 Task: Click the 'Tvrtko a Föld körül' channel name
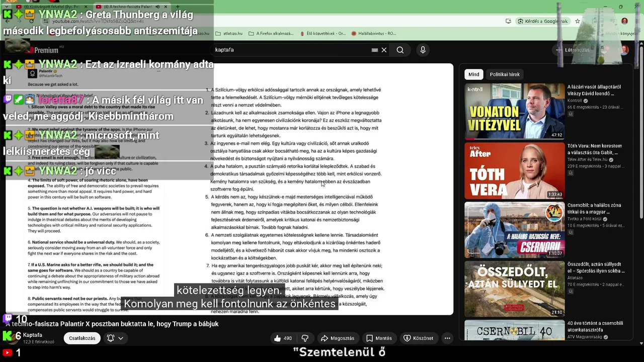point(585,219)
